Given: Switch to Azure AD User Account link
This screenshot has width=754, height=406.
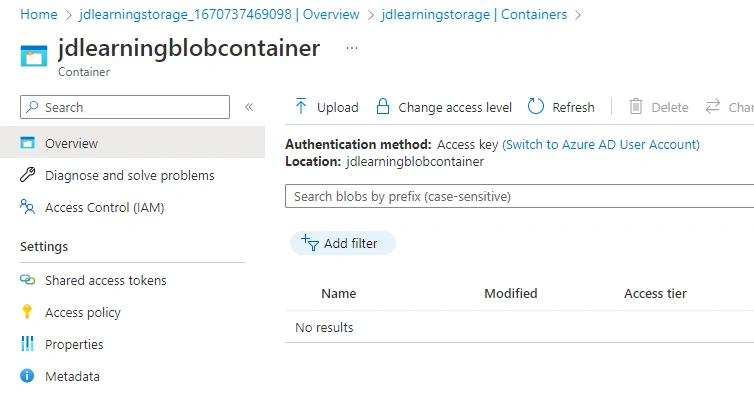Looking at the screenshot, I should 601,144.
